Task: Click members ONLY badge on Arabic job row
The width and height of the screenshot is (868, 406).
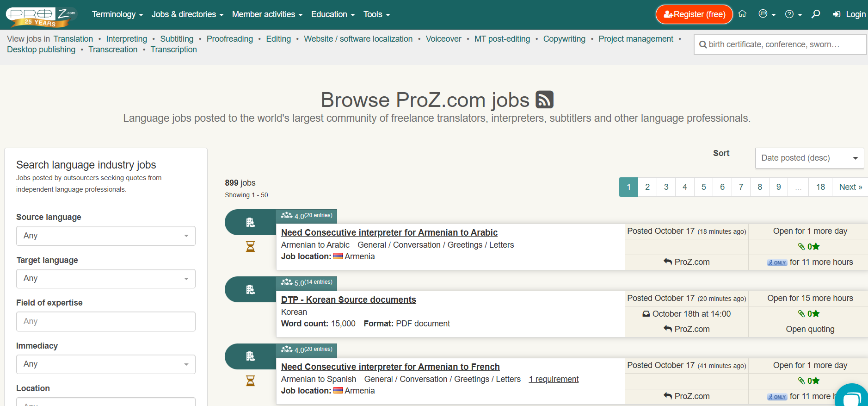Action: [777, 262]
